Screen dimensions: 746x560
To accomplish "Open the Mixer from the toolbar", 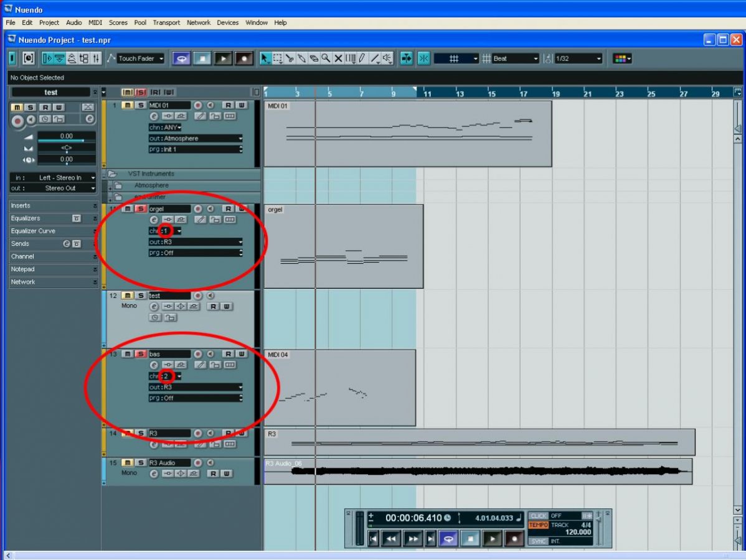I will [97, 58].
